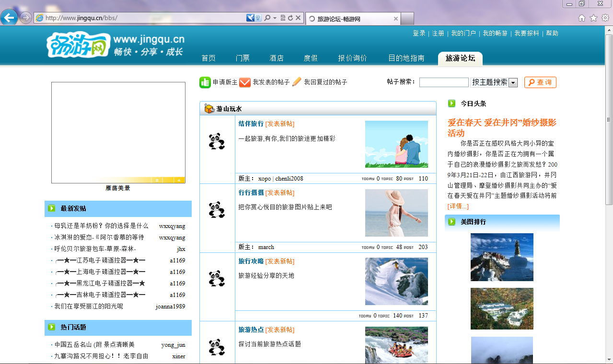
Task: Click the 游山玩水 section box icon
Action: [209, 109]
